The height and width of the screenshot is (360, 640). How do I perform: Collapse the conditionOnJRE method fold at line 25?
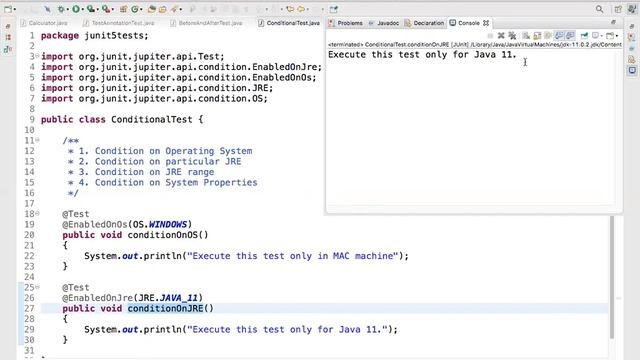point(38,287)
